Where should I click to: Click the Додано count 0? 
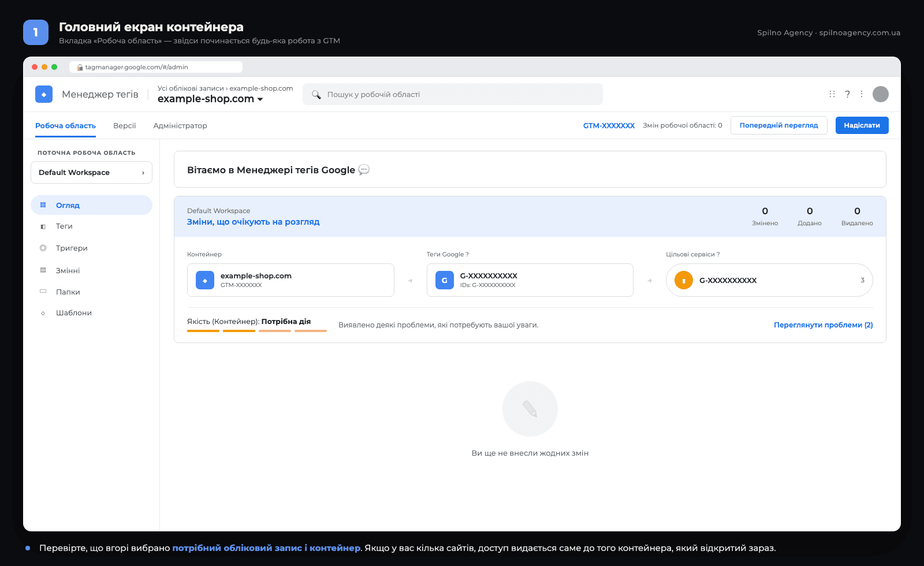click(x=810, y=211)
